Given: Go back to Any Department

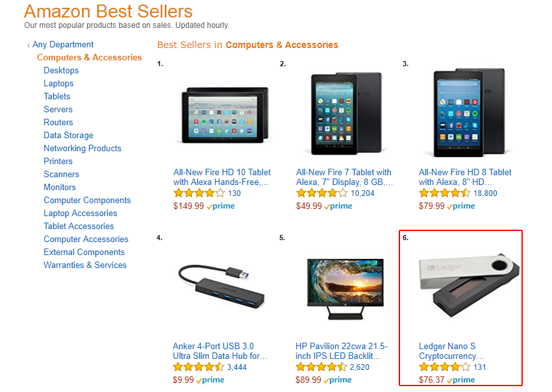Looking at the screenshot, I should coord(63,45).
